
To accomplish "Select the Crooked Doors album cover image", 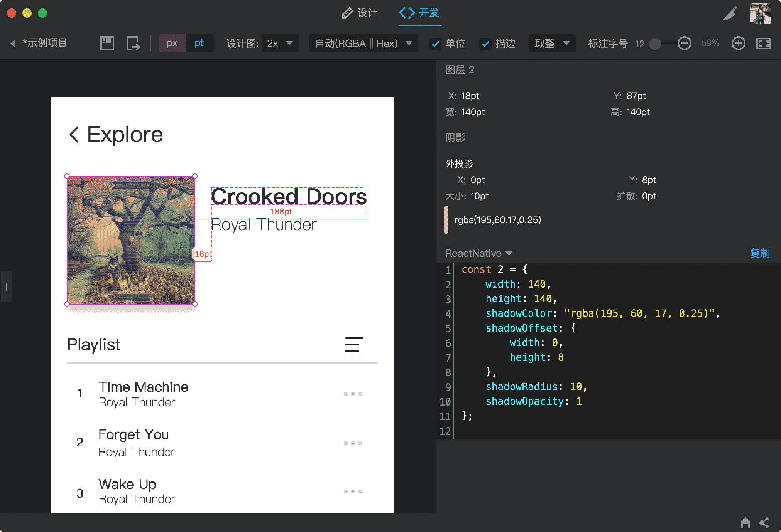I will [131, 240].
